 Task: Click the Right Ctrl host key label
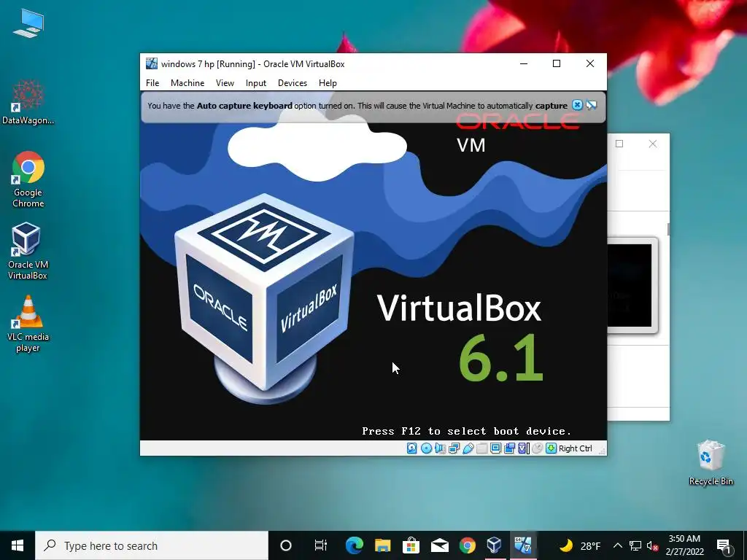(x=575, y=448)
